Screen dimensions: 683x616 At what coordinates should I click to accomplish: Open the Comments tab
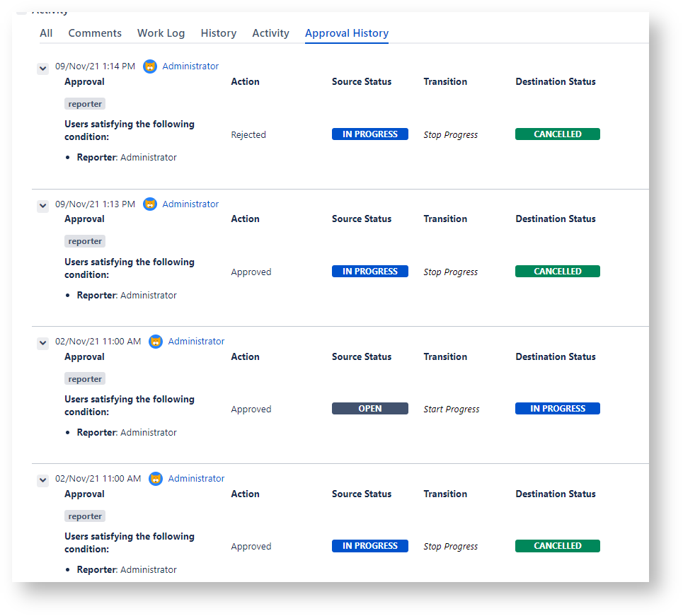(x=95, y=33)
